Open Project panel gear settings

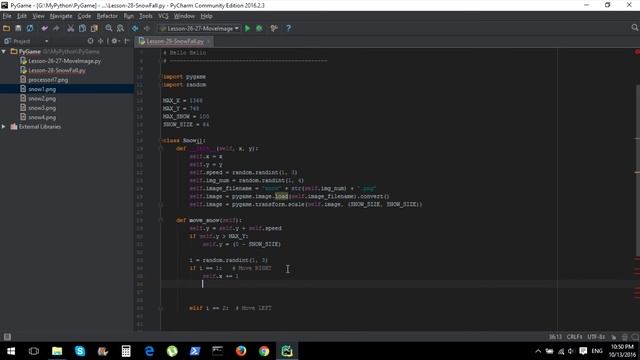click(x=115, y=41)
